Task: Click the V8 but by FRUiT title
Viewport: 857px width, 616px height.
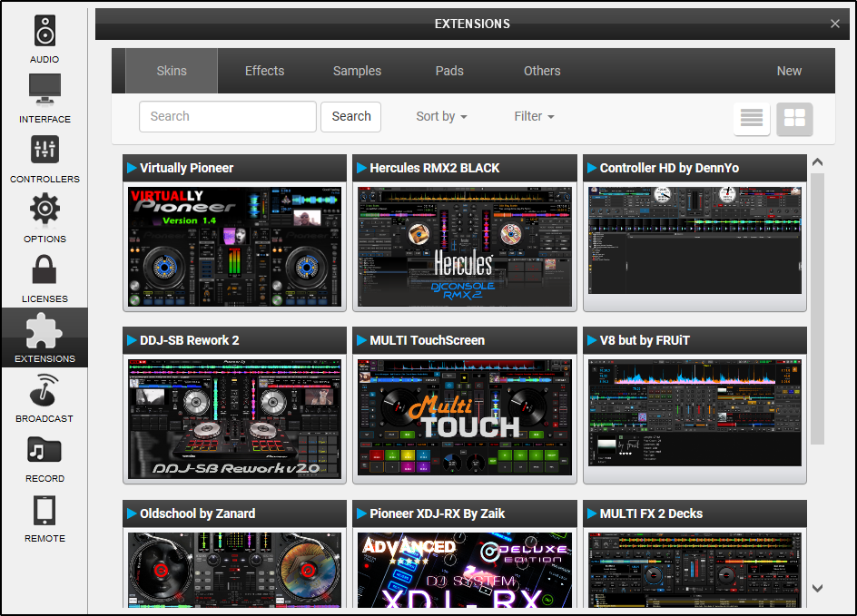Action: point(645,340)
